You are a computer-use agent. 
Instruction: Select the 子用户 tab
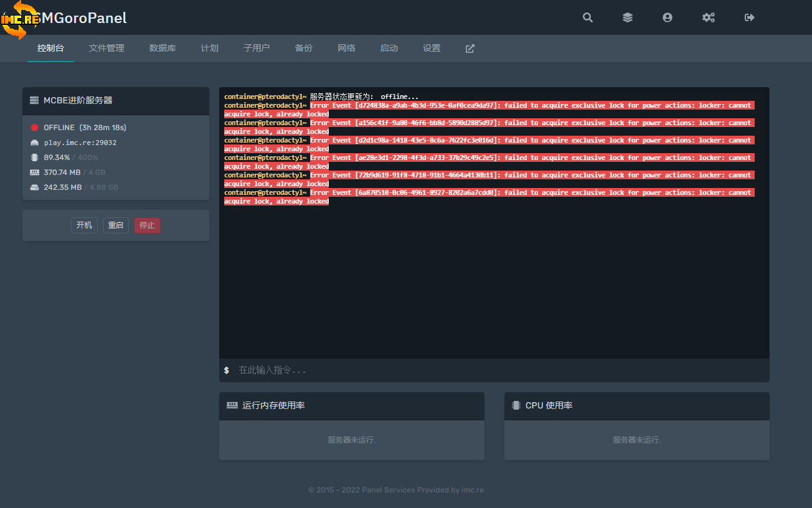pyautogui.click(x=257, y=49)
